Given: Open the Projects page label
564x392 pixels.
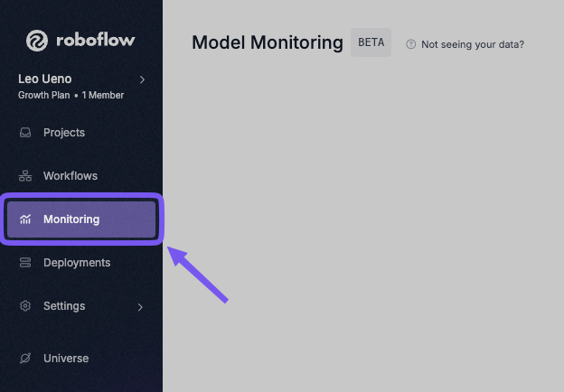Looking at the screenshot, I should pyautogui.click(x=64, y=133).
